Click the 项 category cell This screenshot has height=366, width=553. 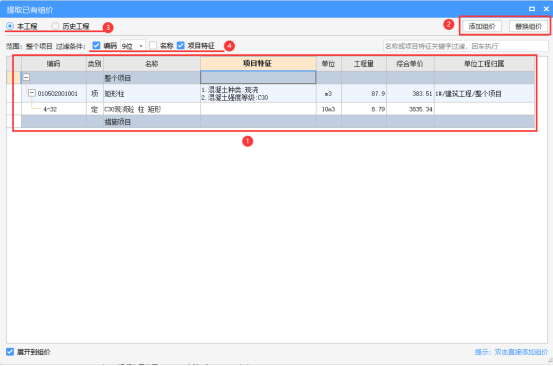(95, 93)
